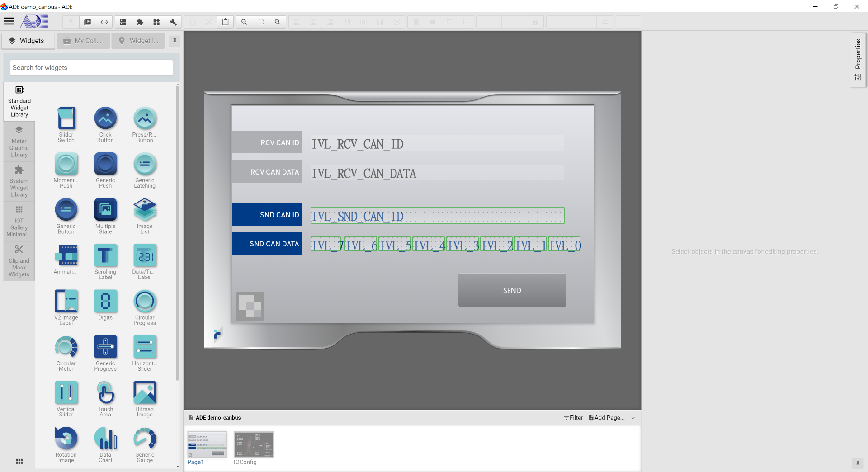
Task: Open the Filter pages option
Action: (x=573, y=418)
